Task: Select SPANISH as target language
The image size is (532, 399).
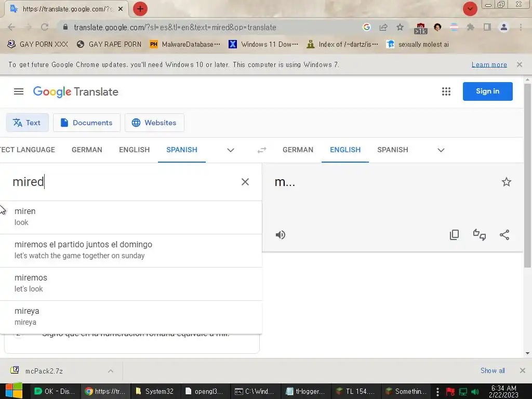Action: (393, 150)
